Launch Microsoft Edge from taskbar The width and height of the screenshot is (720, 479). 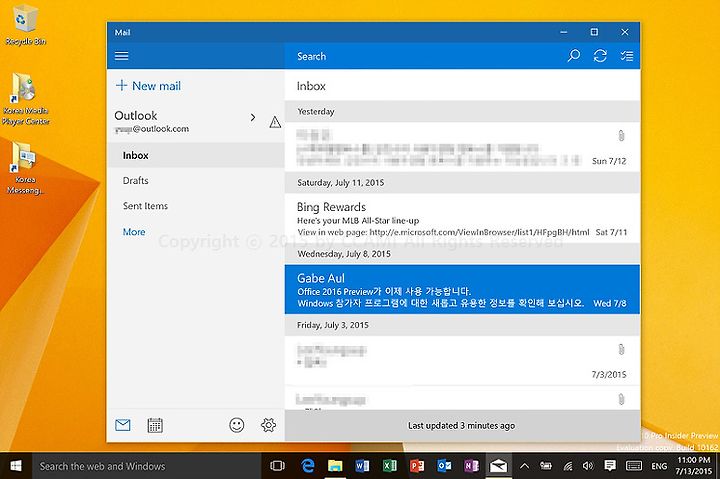coord(308,466)
